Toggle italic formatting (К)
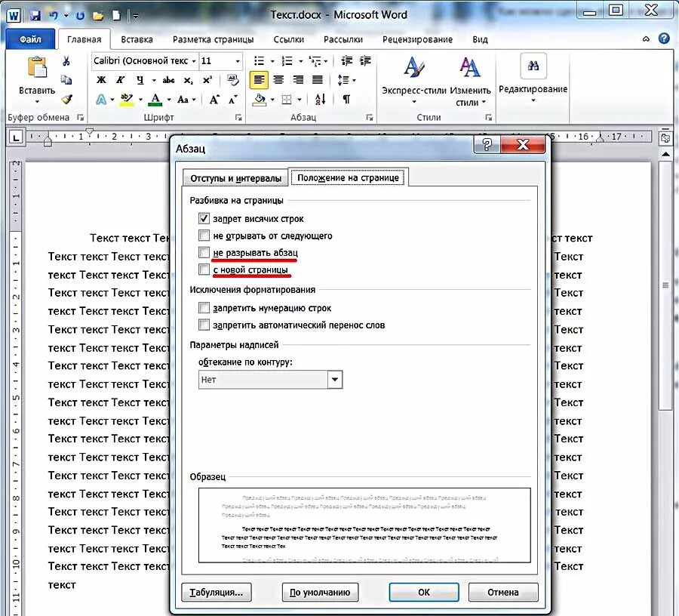Screen dimensions: 679x616 click(x=120, y=80)
